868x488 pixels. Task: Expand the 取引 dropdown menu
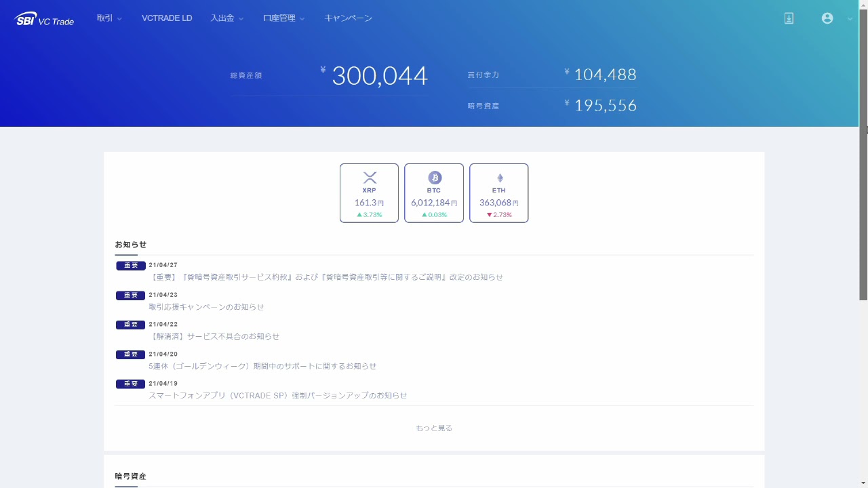[x=109, y=18]
